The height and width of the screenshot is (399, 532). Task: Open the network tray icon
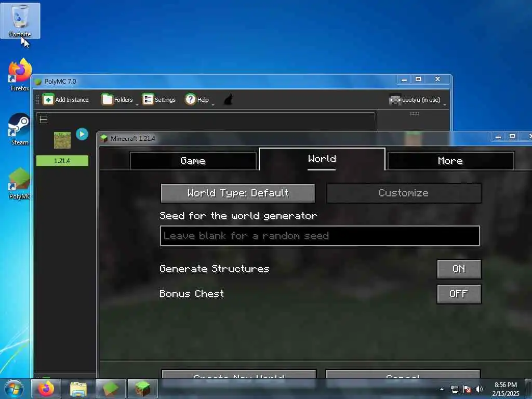455,389
